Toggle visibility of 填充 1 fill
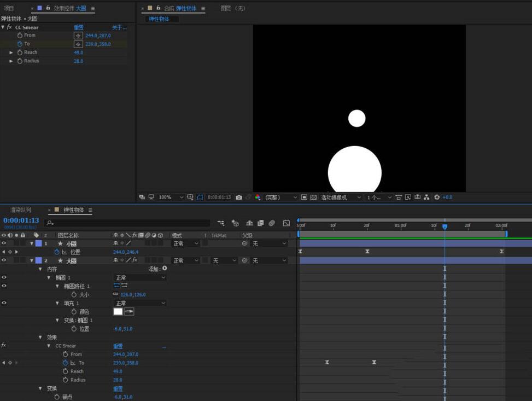The width and height of the screenshot is (532, 401). point(4,303)
